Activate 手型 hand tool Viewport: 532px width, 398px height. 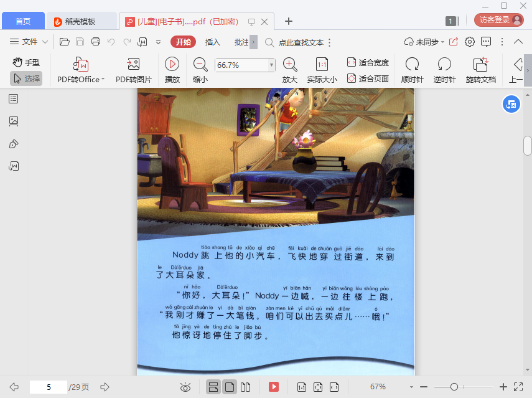coord(27,62)
